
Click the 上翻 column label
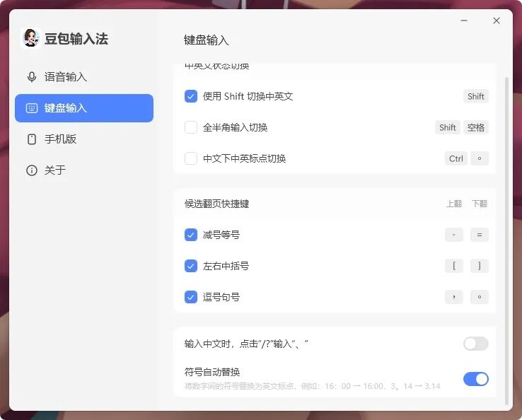click(x=454, y=204)
